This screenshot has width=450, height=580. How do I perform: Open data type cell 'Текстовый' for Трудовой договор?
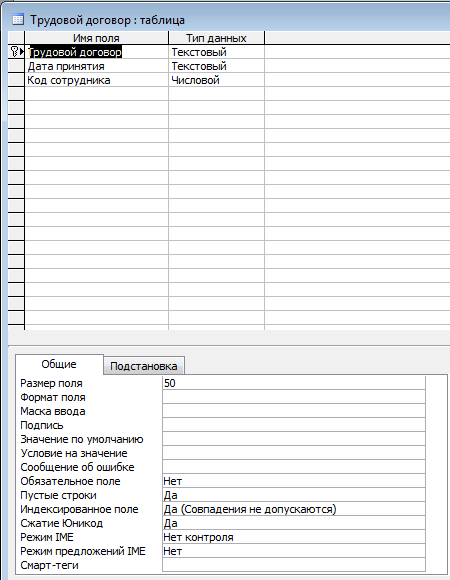pos(217,52)
